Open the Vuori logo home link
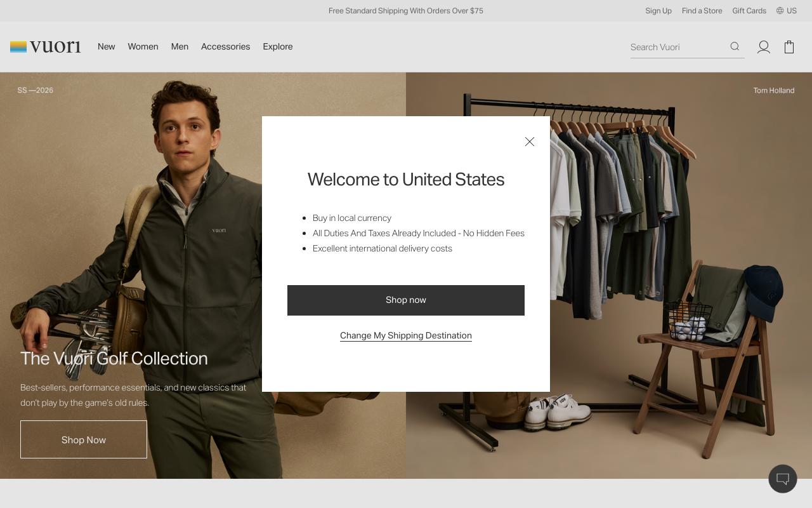The image size is (812, 508). pos(46,47)
